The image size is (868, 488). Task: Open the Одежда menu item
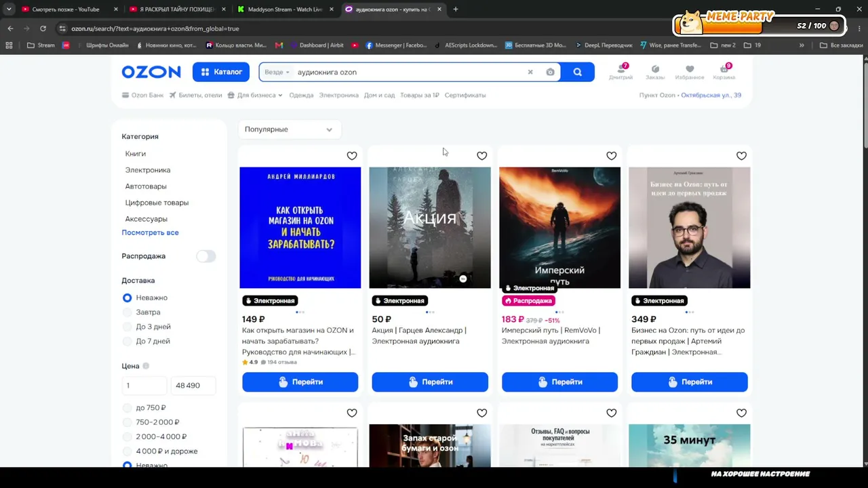click(301, 95)
